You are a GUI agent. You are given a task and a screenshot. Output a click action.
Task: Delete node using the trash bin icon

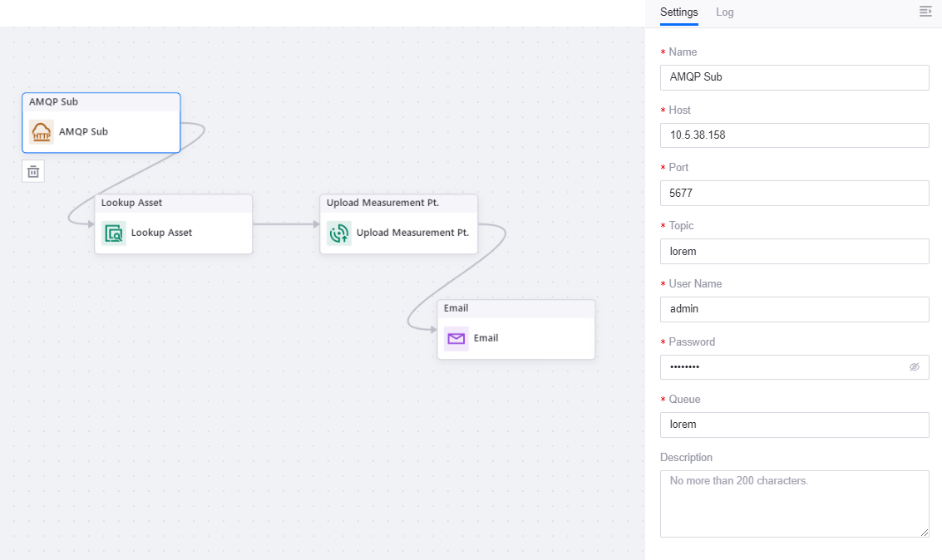[x=33, y=172]
